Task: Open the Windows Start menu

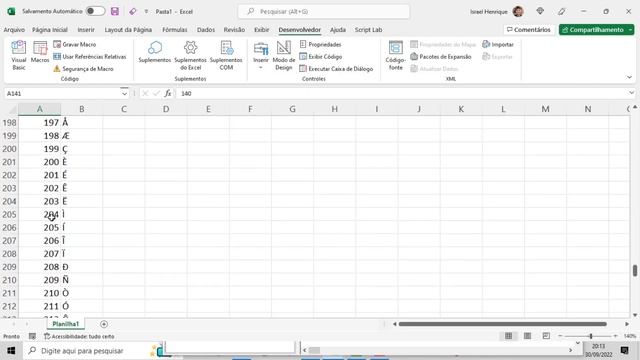Action: (x=11, y=351)
